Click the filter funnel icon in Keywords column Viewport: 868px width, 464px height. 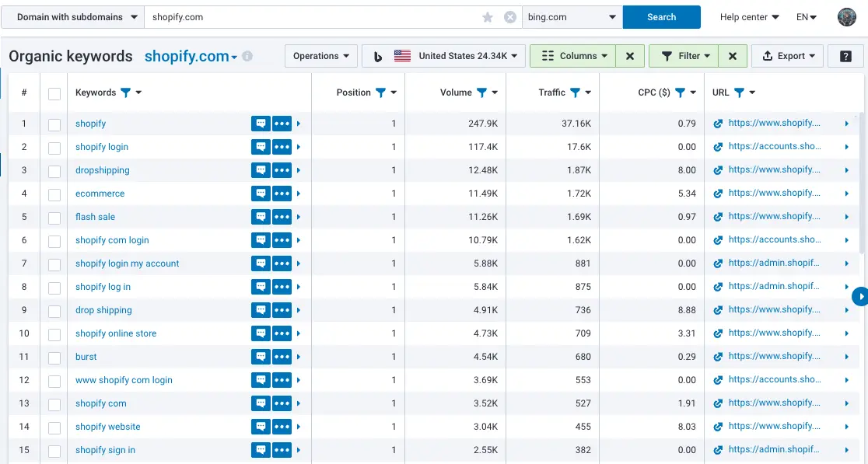coord(126,92)
